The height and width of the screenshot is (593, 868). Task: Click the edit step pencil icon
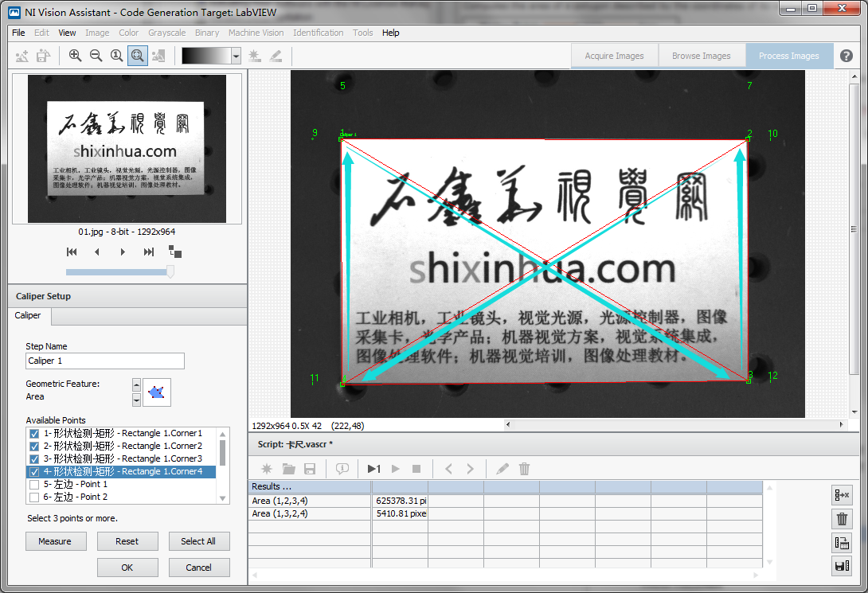(502, 469)
